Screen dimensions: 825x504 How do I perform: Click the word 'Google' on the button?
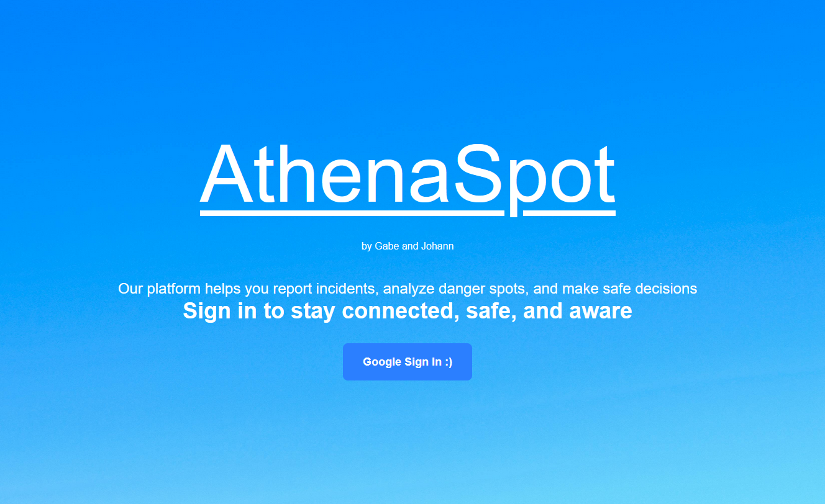(x=382, y=362)
